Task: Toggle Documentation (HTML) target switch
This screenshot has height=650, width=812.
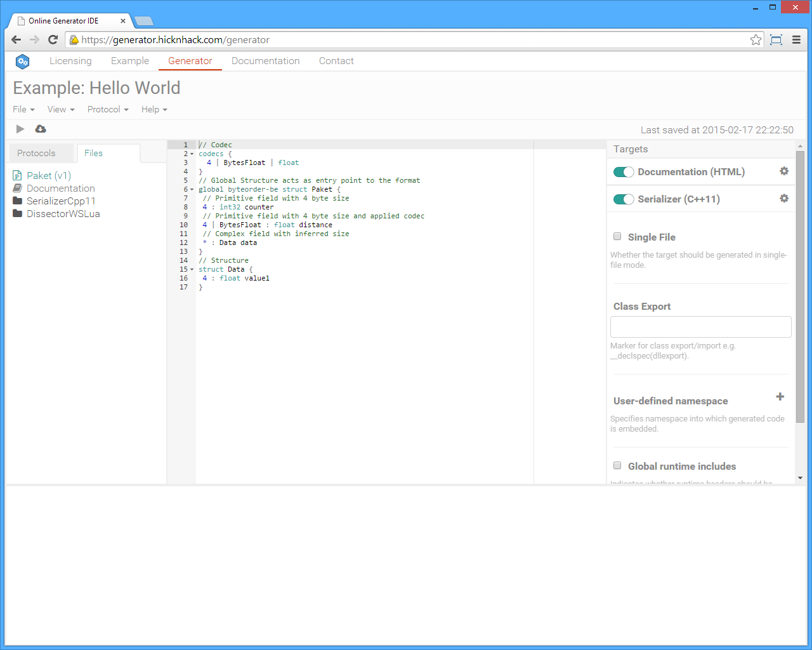Action: (x=624, y=172)
